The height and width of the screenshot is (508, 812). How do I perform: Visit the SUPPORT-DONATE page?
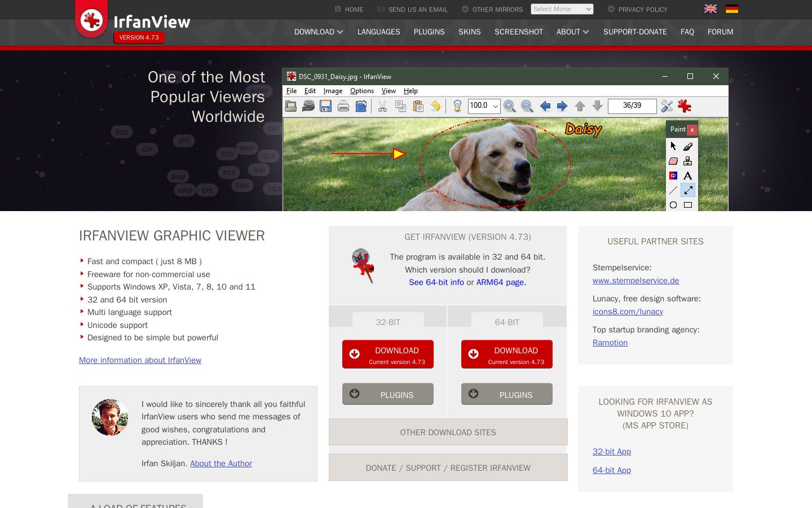pos(635,32)
